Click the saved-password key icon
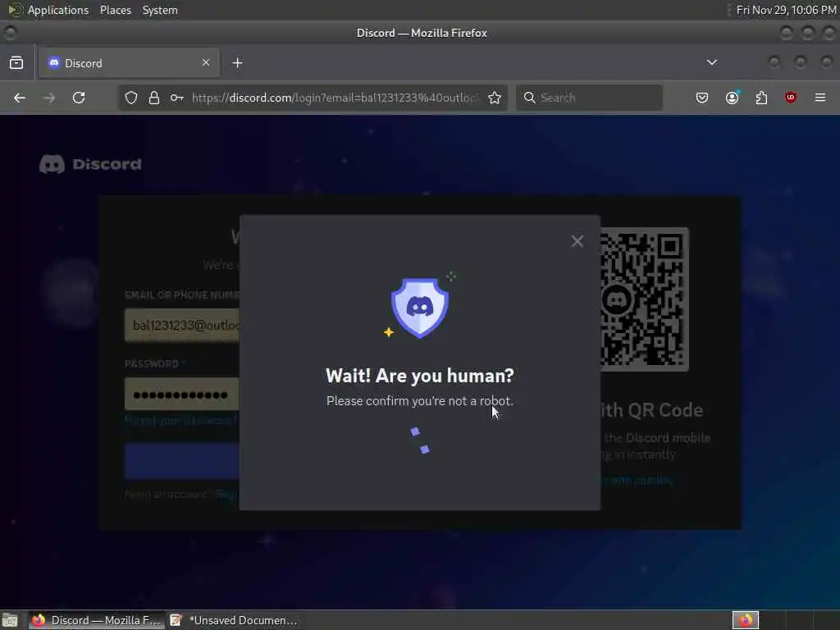The width and height of the screenshot is (840, 630). pos(177,98)
